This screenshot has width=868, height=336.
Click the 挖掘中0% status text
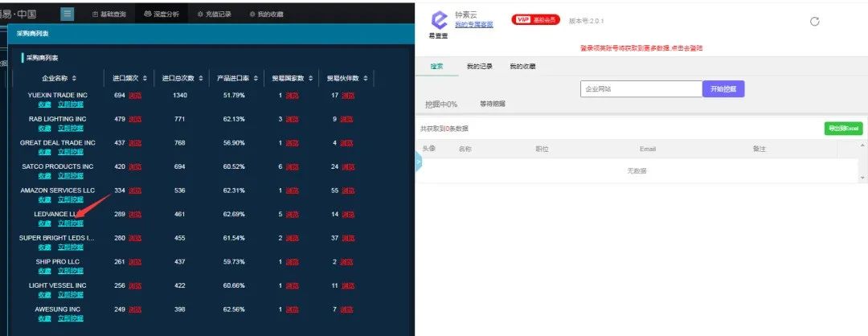pos(441,104)
